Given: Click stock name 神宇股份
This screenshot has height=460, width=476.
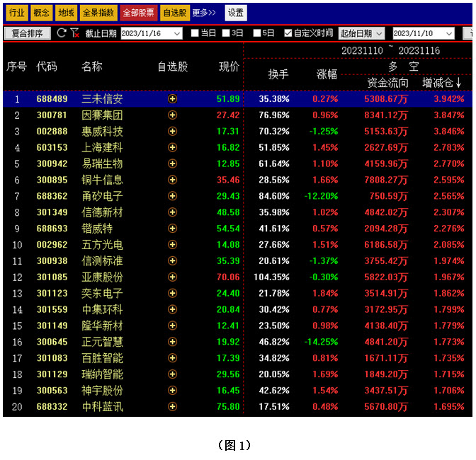Looking at the screenshot, I should tap(102, 391).
